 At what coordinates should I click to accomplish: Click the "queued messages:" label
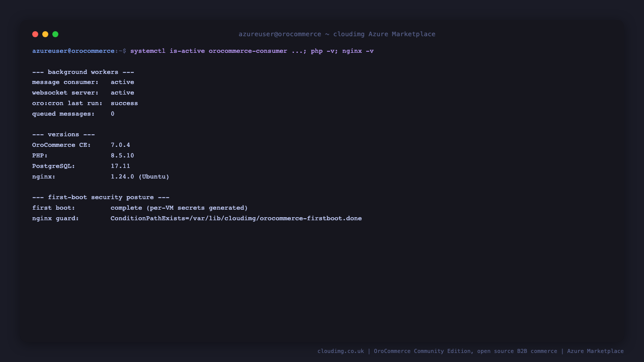(63, 114)
